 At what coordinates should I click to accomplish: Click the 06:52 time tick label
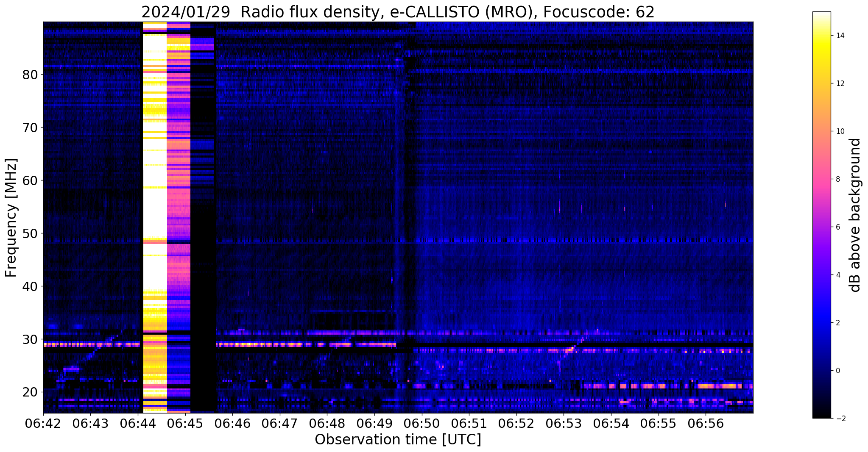(x=516, y=424)
